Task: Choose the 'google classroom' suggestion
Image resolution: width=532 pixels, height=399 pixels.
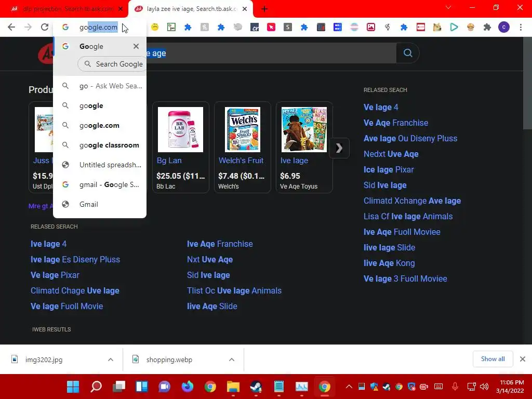Action: tap(100, 145)
